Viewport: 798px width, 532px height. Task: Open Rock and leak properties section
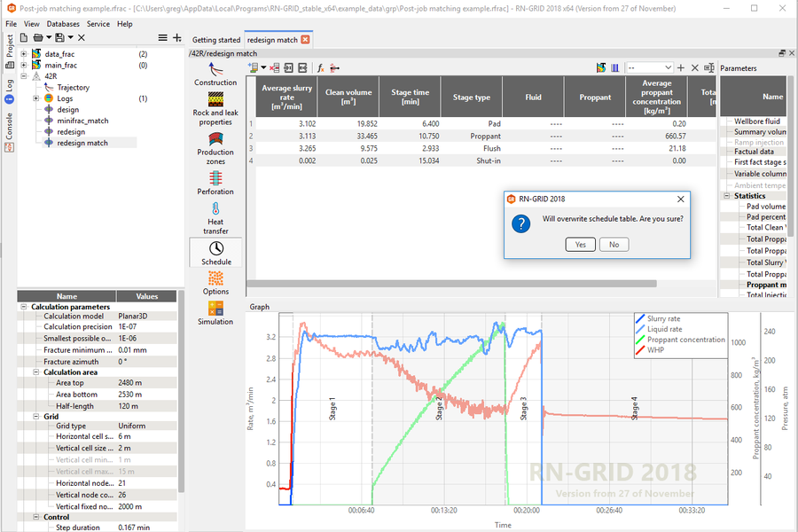(215, 107)
